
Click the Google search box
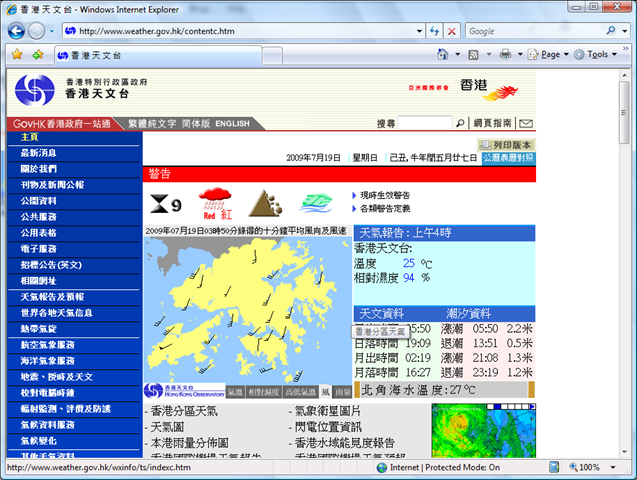(534, 31)
